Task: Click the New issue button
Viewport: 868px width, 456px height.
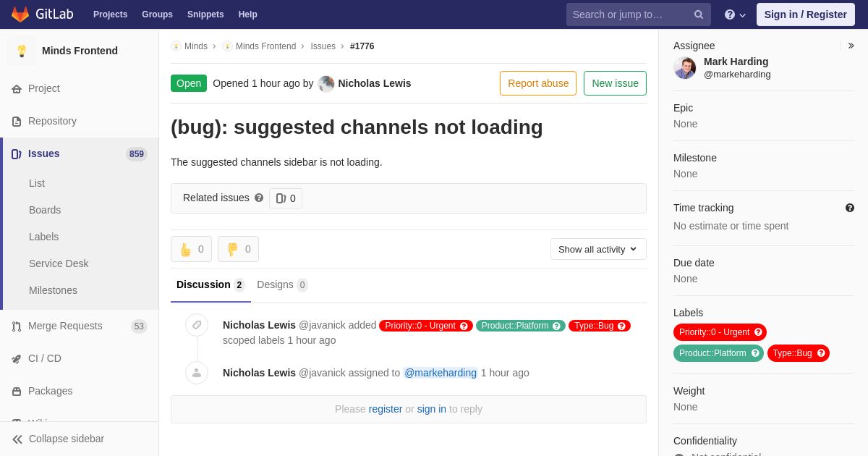Action: tap(615, 83)
